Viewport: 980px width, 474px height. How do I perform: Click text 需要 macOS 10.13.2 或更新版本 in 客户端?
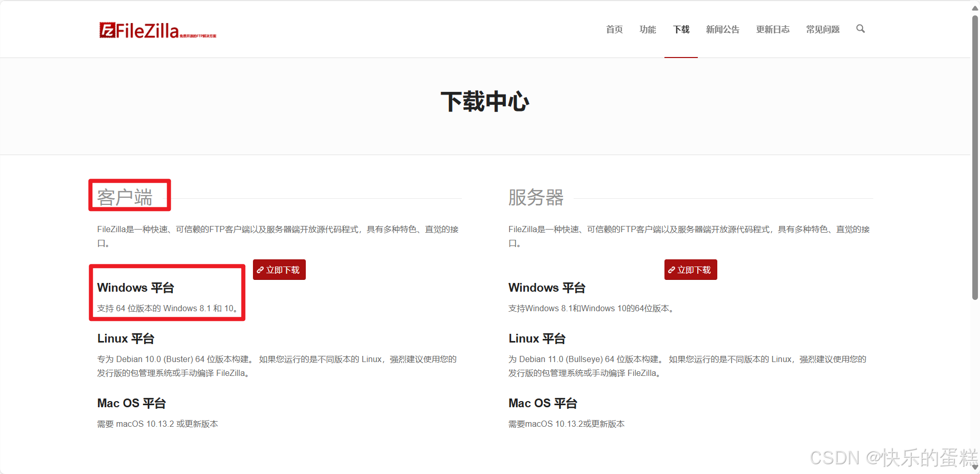[158, 424]
